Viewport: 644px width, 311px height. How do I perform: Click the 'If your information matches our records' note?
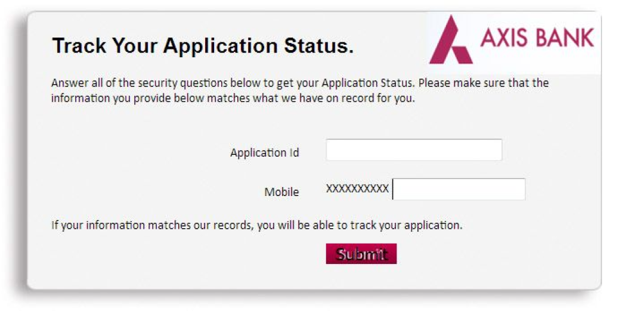(150, 225)
